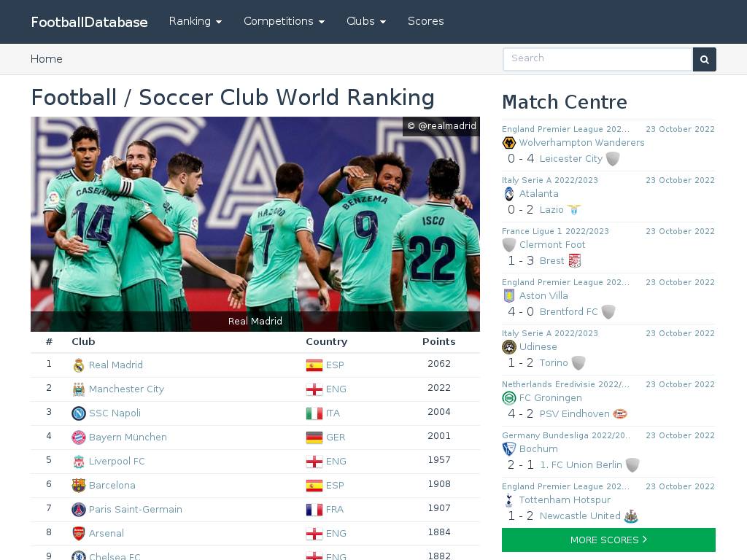Click the FC Groningen green logo
Viewport: 747px width, 560px height.
pos(509,397)
